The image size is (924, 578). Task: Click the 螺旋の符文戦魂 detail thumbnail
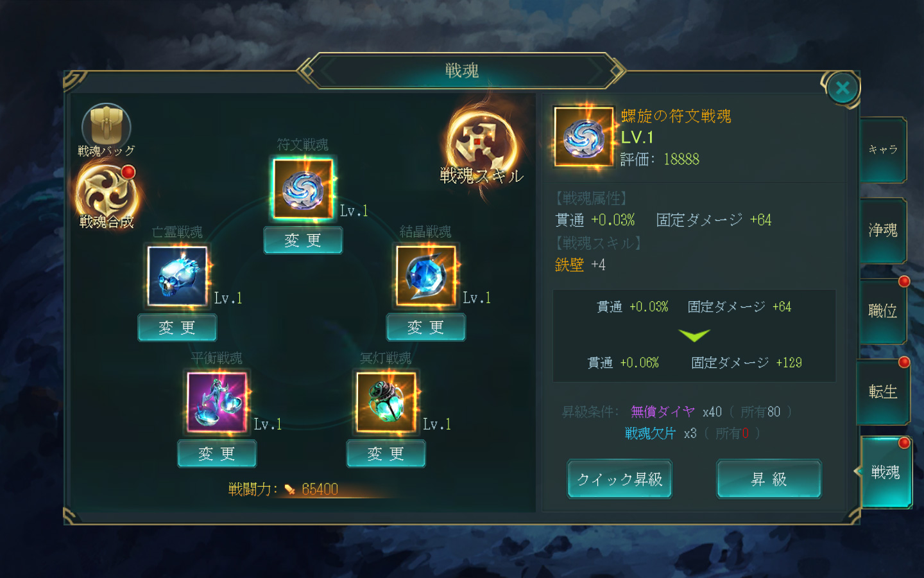[x=584, y=137]
